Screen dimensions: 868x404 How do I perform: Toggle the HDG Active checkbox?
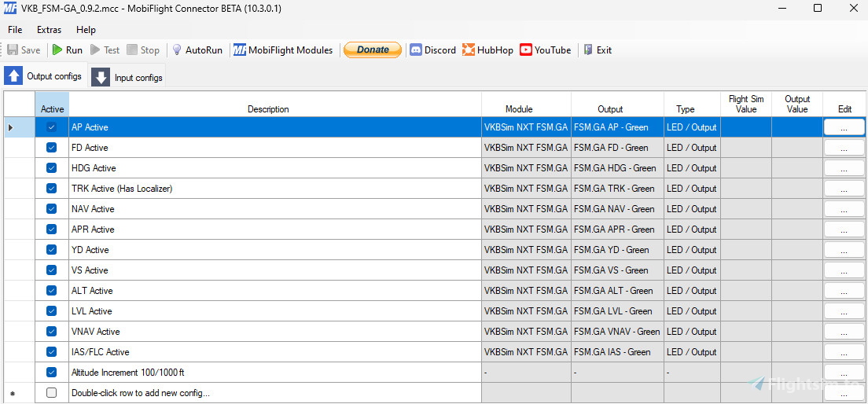pyautogui.click(x=52, y=168)
